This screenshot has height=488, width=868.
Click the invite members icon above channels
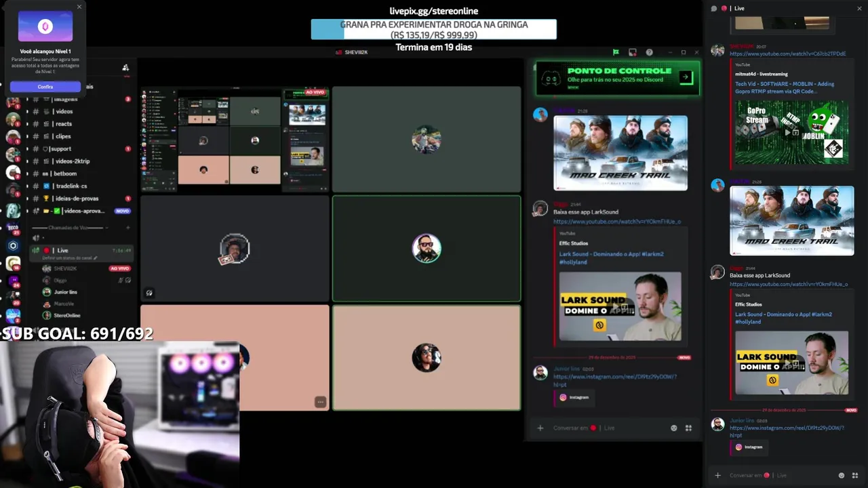pos(125,67)
